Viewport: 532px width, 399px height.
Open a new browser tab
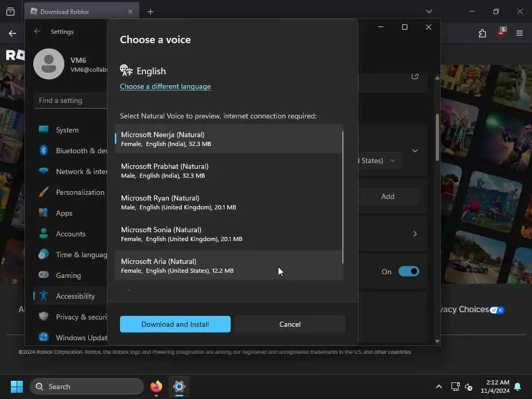point(151,12)
